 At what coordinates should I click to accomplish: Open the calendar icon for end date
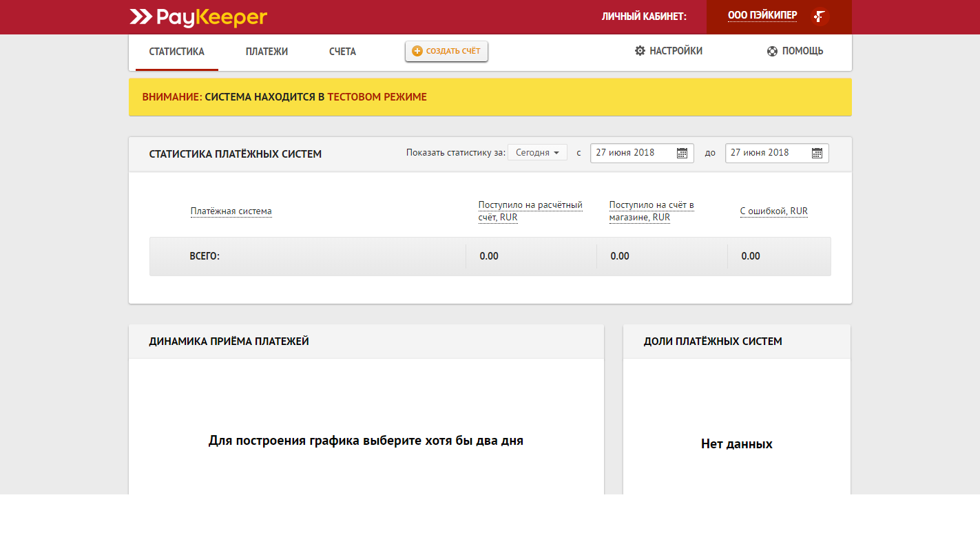817,153
